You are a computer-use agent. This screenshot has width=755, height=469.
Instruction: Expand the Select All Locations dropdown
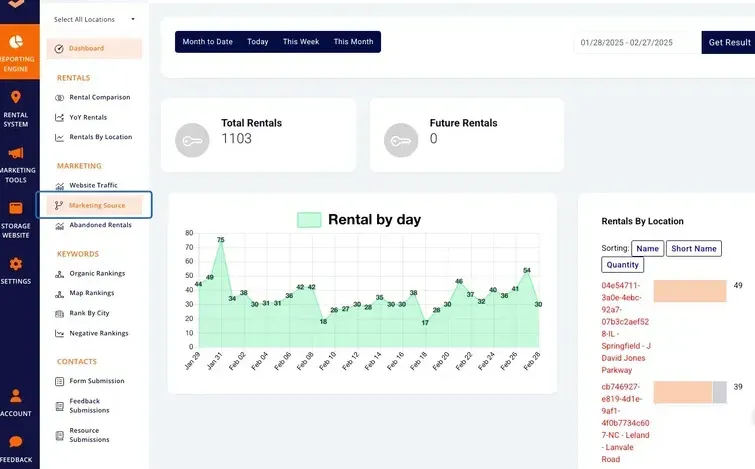[x=94, y=20]
